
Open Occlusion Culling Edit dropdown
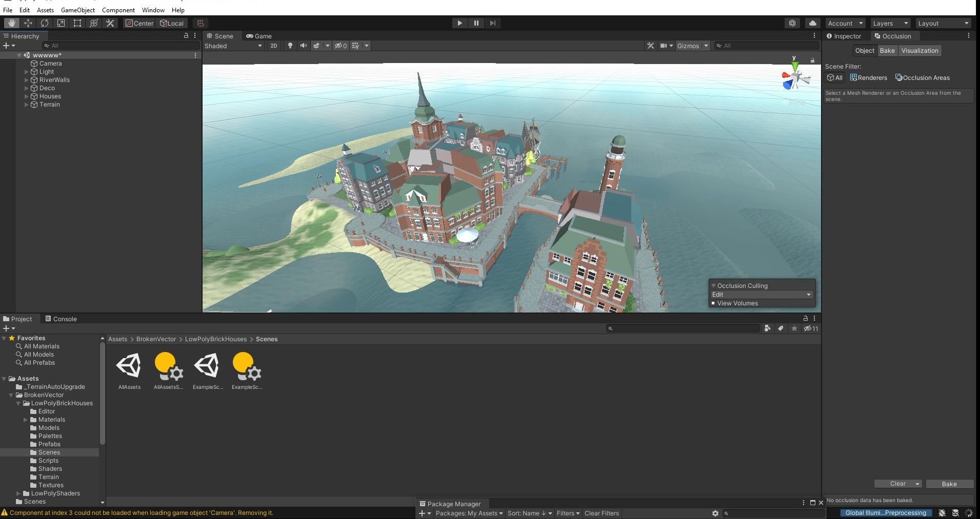point(762,295)
